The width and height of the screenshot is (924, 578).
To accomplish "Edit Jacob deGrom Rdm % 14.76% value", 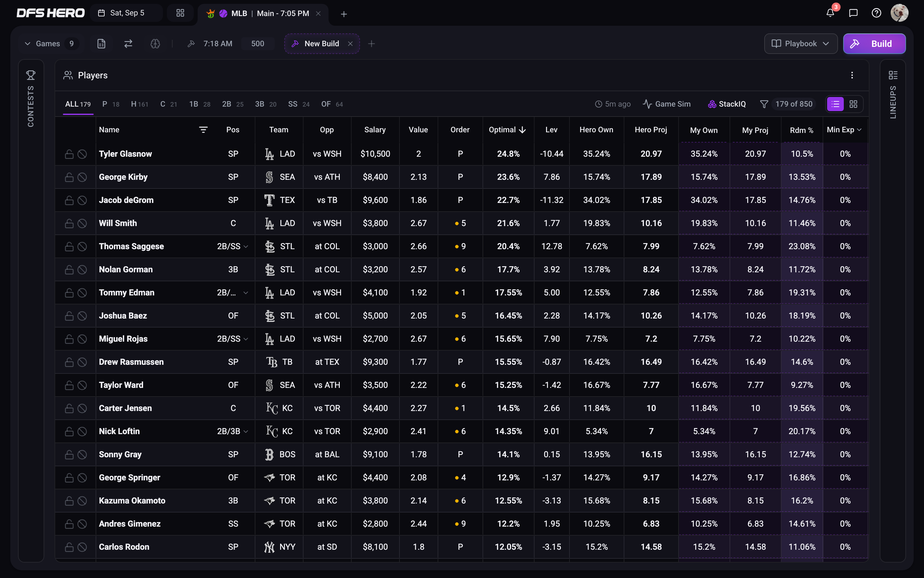I will (802, 200).
